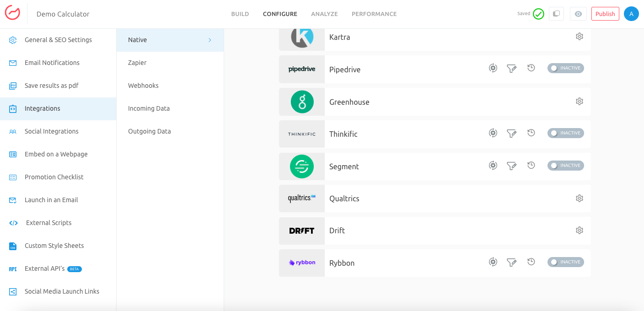Open Save results as pdf
The image size is (644, 311).
58,86
